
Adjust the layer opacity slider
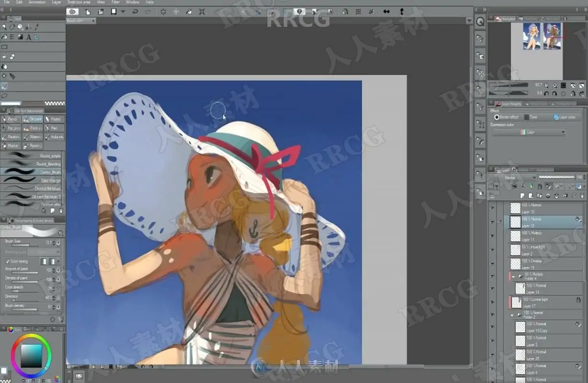coord(556,177)
